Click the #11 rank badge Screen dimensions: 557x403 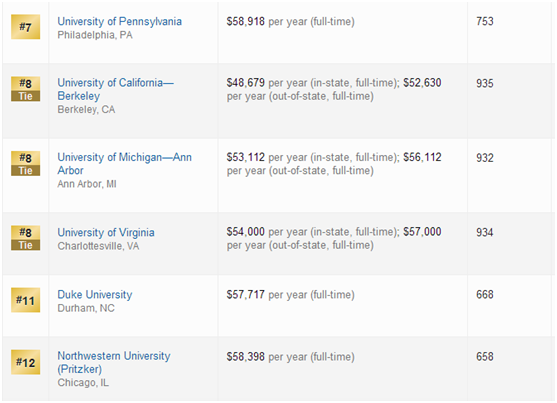point(25,300)
